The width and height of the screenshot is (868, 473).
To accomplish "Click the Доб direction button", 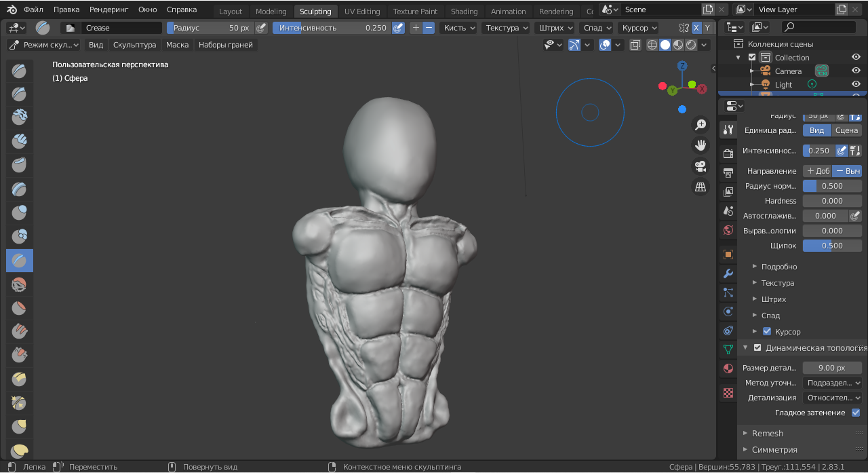I will (818, 171).
